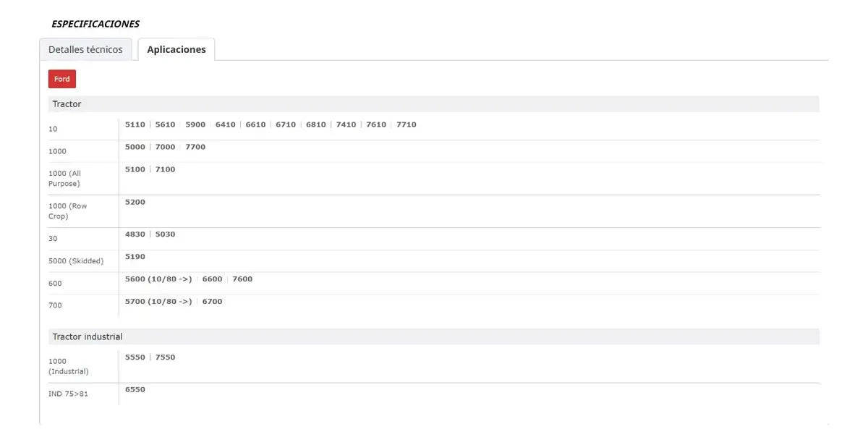The width and height of the screenshot is (868, 445).
Task: Click model 5100 under All Purpose
Action: click(x=135, y=169)
